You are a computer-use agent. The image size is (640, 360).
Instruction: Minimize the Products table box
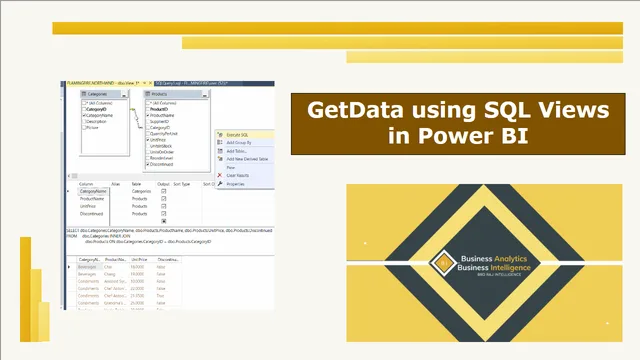(205, 94)
